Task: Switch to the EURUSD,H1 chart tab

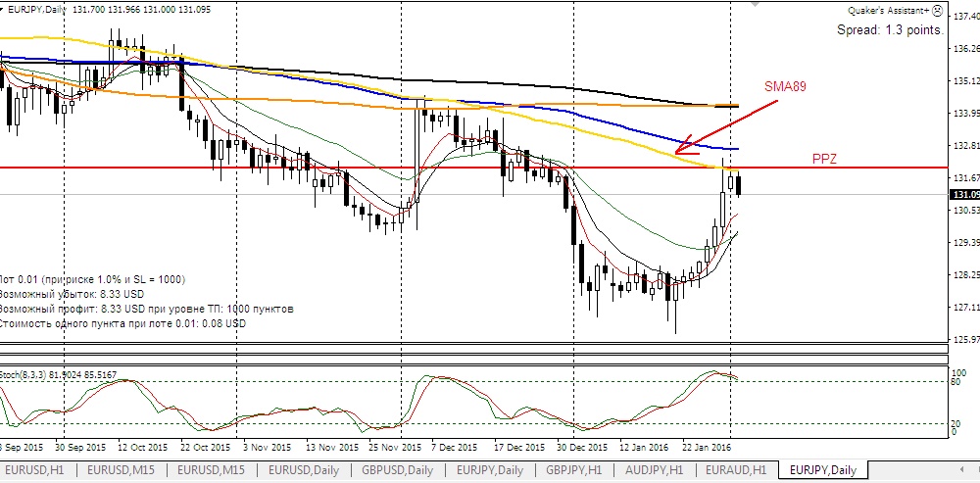Action: click(x=35, y=470)
